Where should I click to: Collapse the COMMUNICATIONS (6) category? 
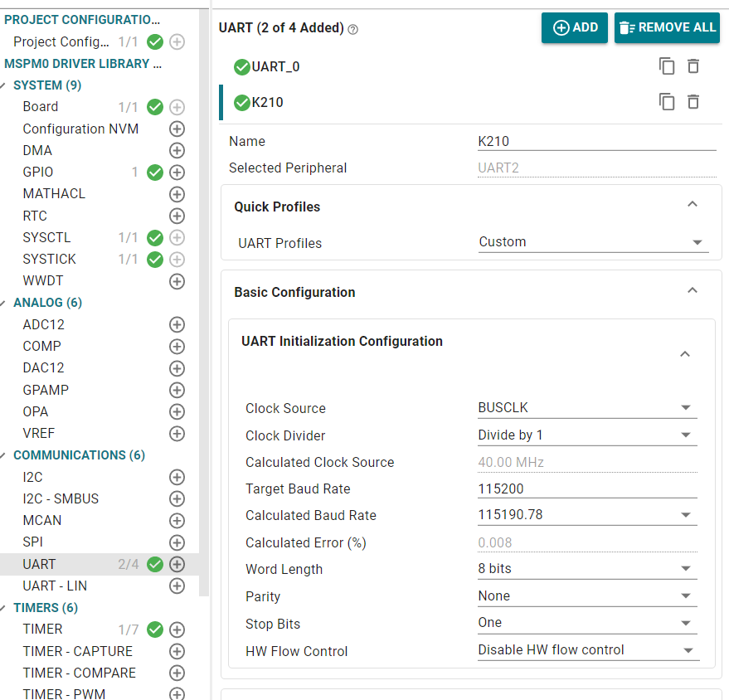2,455
